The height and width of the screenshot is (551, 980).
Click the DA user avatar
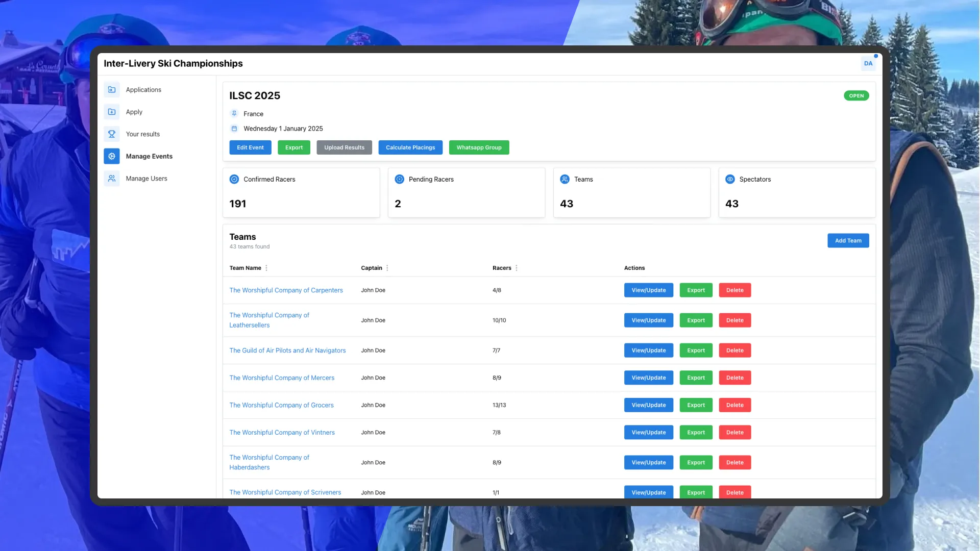point(868,63)
